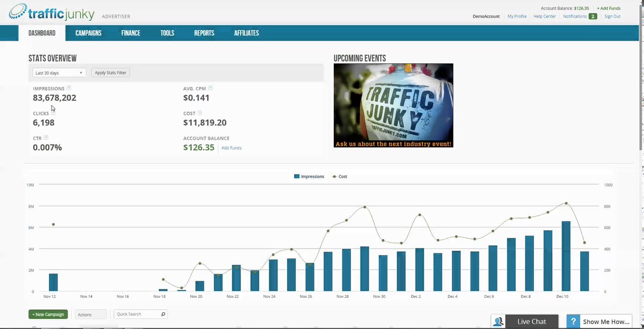Click Add Funds beside account balance

pos(231,148)
